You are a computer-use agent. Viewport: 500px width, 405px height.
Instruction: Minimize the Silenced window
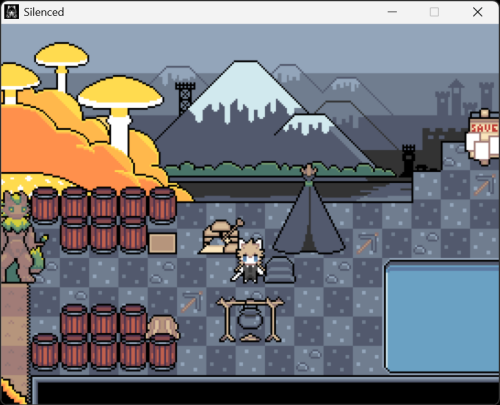pyautogui.click(x=392, y=12)
